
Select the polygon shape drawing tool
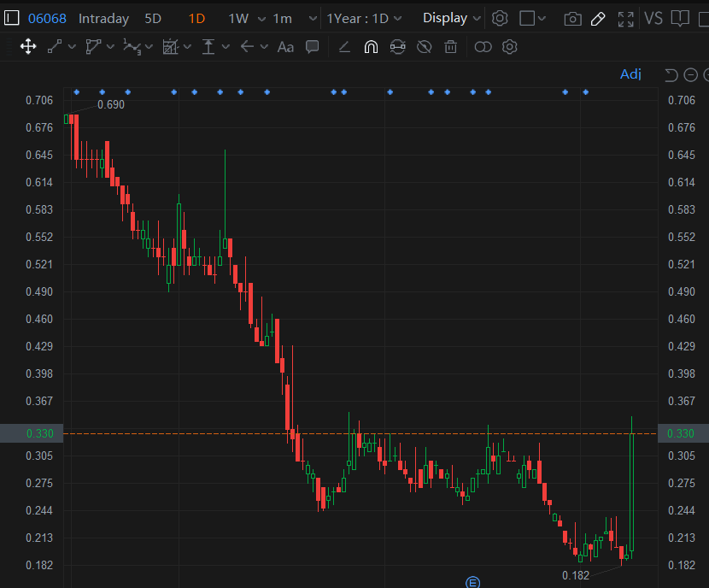(93, 47)
